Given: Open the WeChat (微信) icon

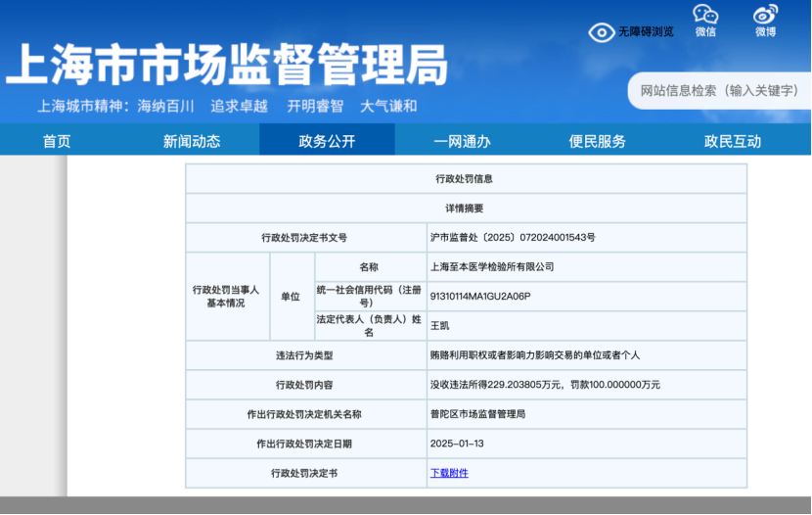Looking at the screenshot, I should (705, 15).
